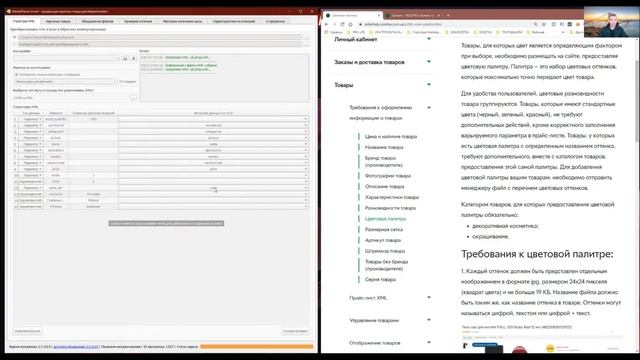Open data type dropdown in row 1
Viewport: 640px width, 360px height.
pos(31,119)
